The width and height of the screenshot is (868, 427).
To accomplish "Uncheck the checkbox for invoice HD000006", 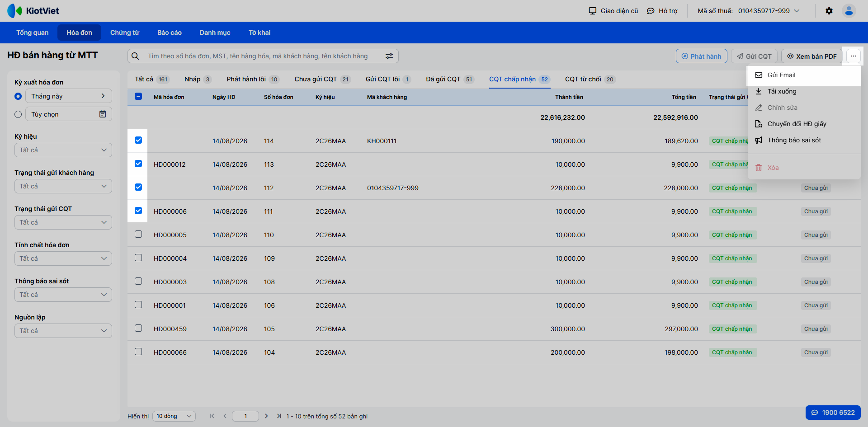I will click(x=138, y=211).
